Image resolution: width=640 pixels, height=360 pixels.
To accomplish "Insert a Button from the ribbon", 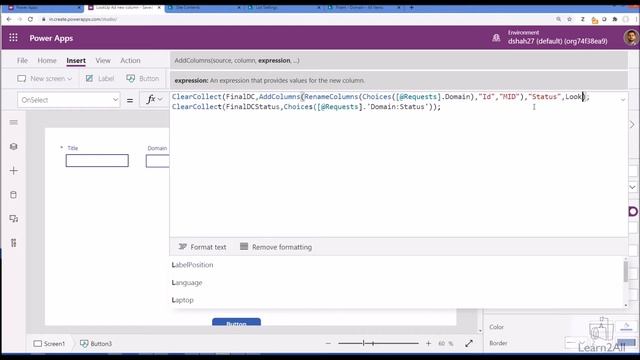I will tap(143, 78).
